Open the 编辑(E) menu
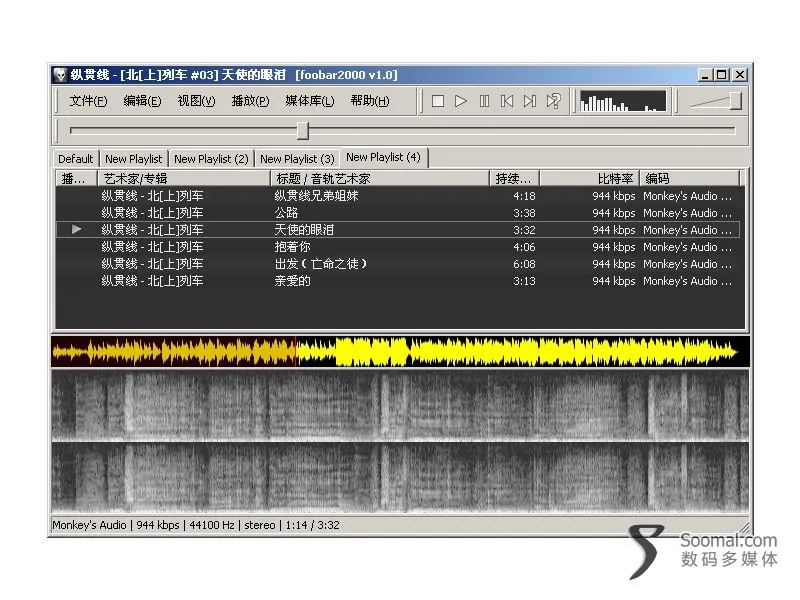Image resolution: width=800 pixels, height=600 pixels. pos(142,101)
